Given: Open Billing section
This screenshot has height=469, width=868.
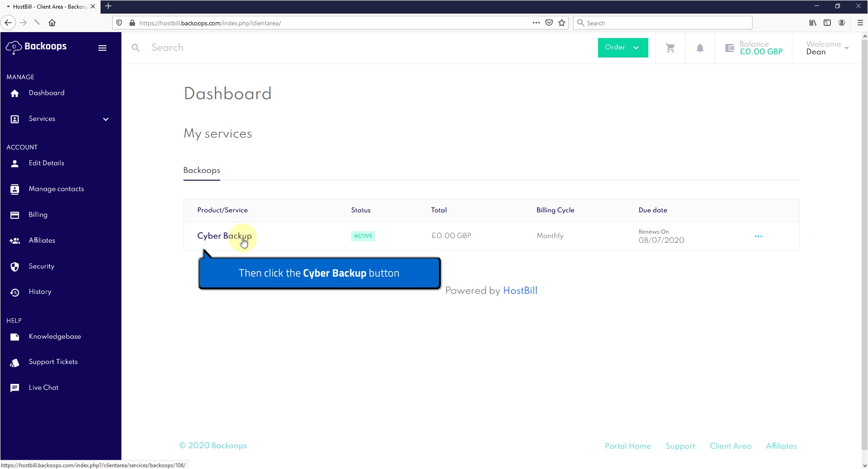Looking at the screenshot, I should click(38, 215).
